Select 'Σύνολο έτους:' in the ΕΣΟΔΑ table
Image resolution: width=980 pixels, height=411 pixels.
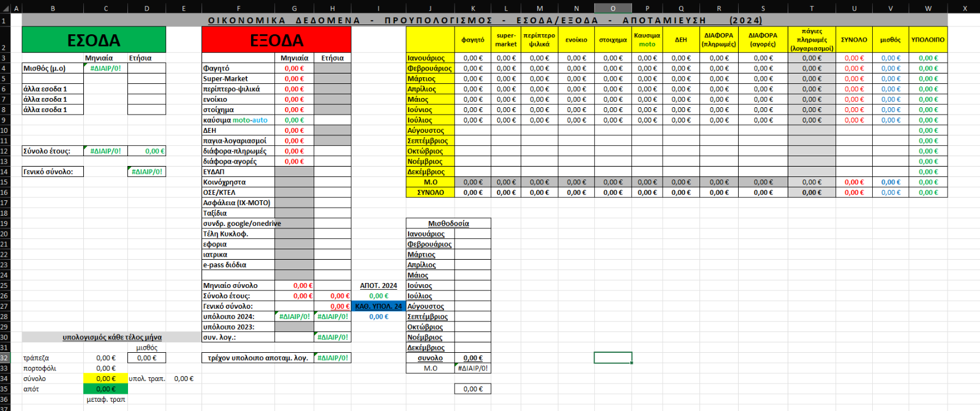tap(53, 151)
